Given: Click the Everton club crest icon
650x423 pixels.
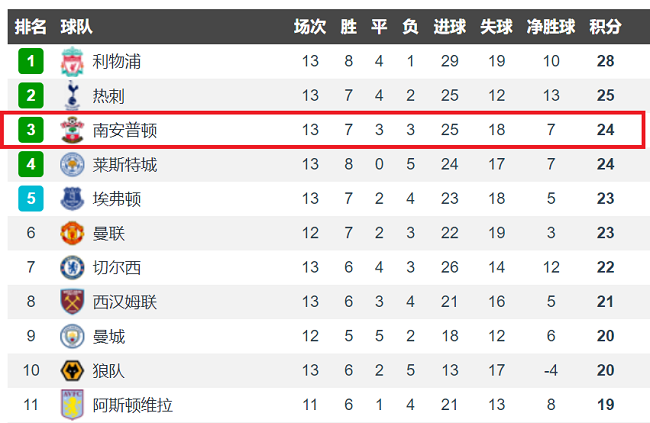Looking at the screenshot, I should point(72,199).
